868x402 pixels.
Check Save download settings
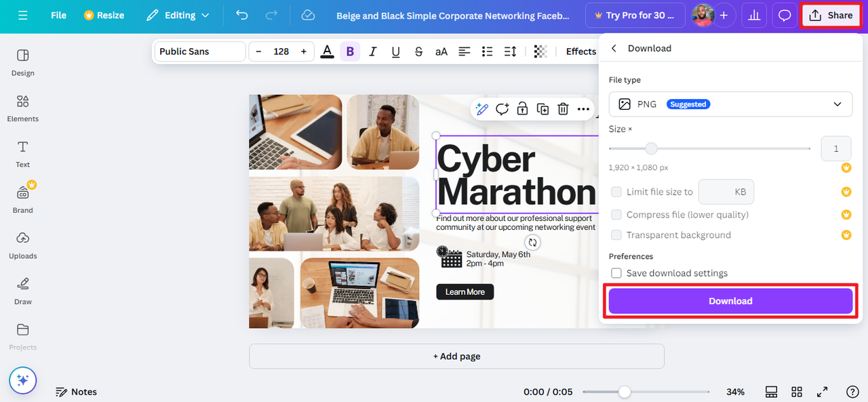(x=616, y=273)
